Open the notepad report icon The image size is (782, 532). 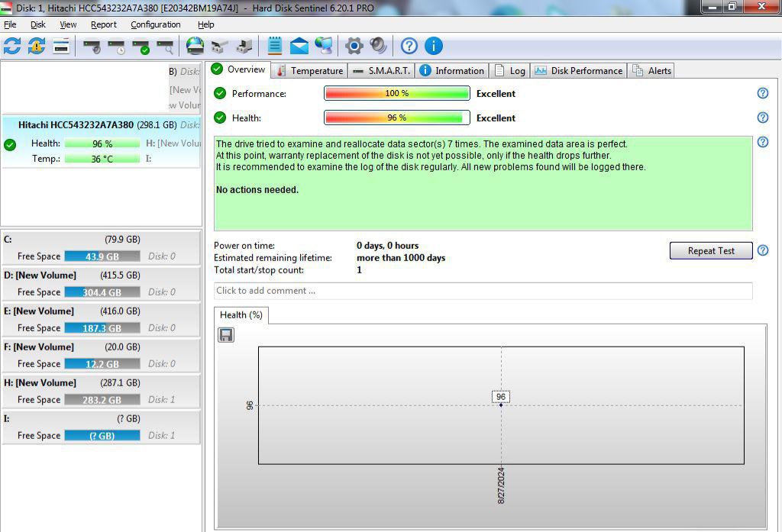coord(275,46)
